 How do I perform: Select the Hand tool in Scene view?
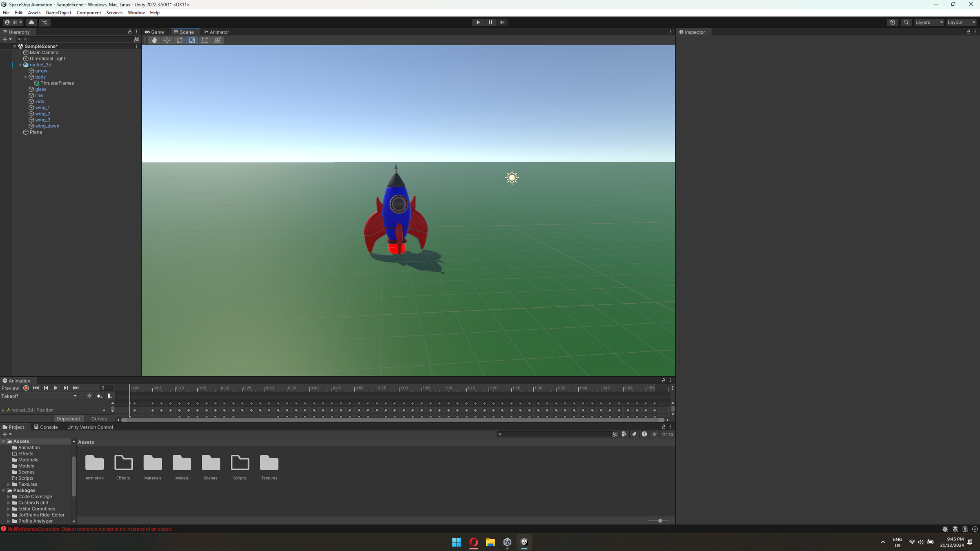pos(154,40)
